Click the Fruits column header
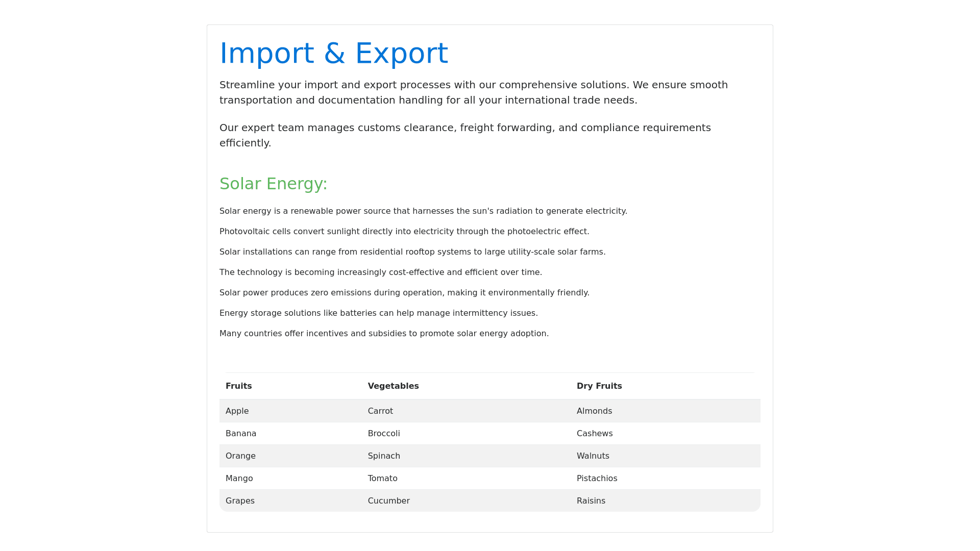Screen dimensions: 980x551 239,386
